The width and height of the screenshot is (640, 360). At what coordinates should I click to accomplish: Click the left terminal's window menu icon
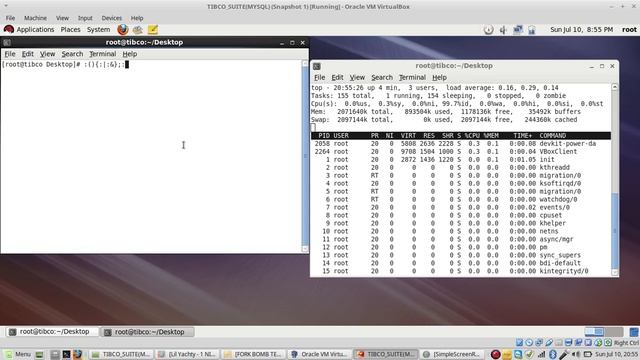(7, 42)
